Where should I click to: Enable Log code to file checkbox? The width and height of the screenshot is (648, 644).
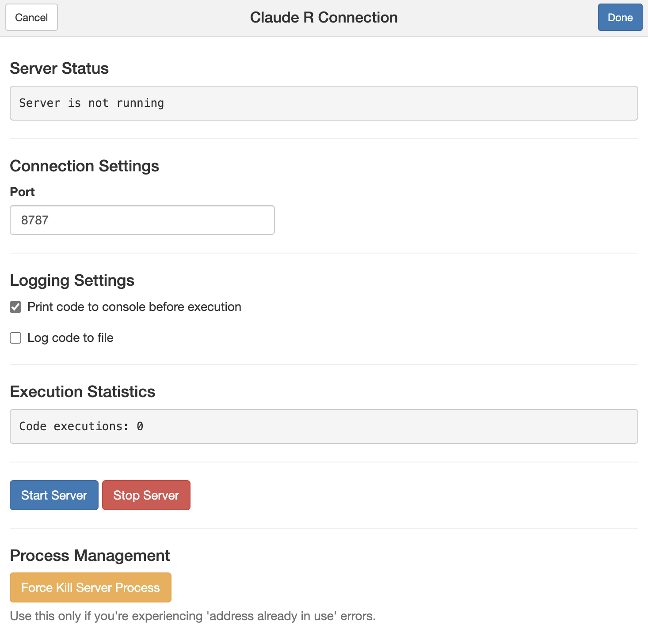tap(15, 338)
